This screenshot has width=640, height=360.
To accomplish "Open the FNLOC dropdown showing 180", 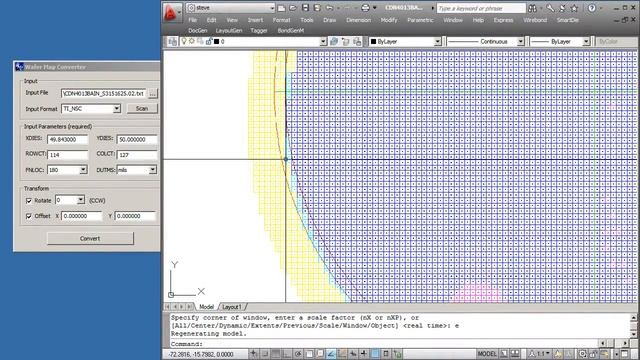I will pos(83,170).
